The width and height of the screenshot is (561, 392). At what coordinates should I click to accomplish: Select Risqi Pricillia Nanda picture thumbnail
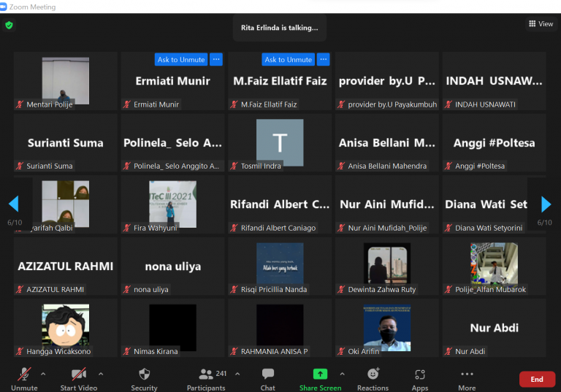point(280,266)
